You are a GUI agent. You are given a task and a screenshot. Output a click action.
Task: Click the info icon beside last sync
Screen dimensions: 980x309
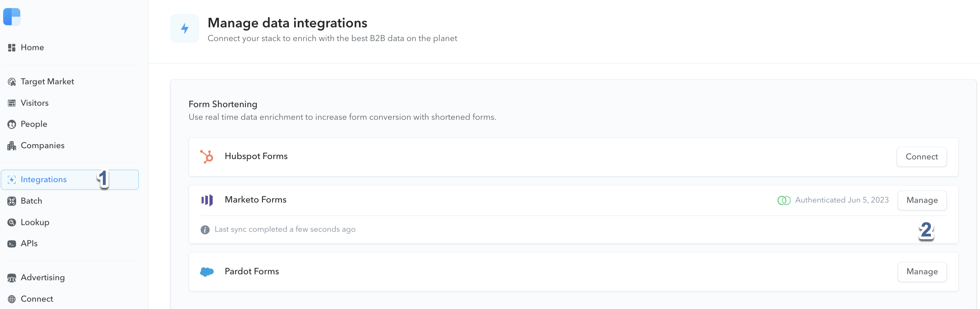click(x=205, y=230)
